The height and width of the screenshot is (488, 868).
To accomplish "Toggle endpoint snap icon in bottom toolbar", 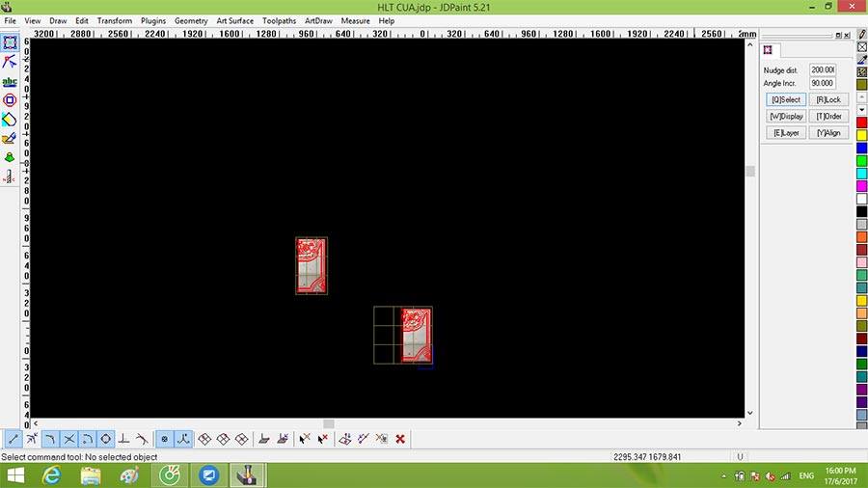I will coord(14,440).
